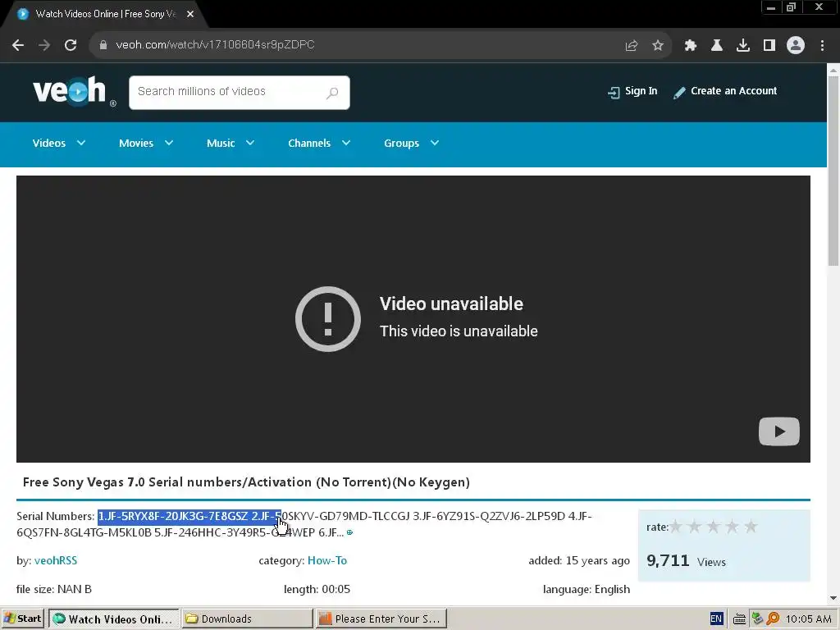This screenshot has height=630, width=840.
Task: Click the search magnifier icon
Action: coord(332,93)
